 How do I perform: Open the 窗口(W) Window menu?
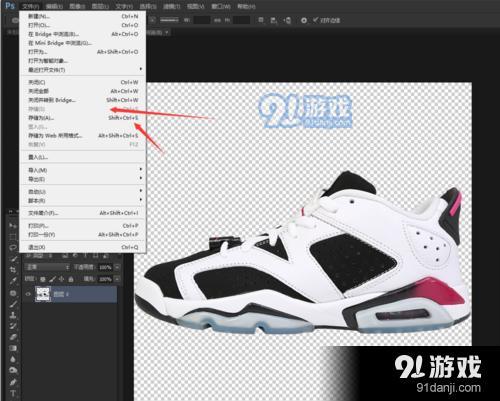click(x=221, y=6)
